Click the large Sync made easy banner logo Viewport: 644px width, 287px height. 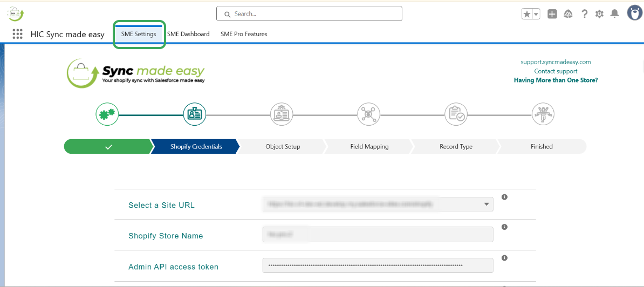coord(136,73)
